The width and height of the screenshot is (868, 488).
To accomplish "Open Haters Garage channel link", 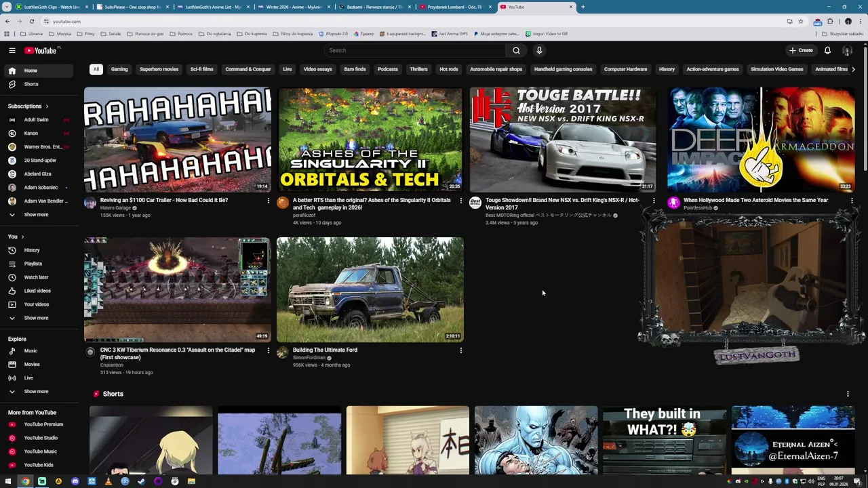I will point(115,208).
